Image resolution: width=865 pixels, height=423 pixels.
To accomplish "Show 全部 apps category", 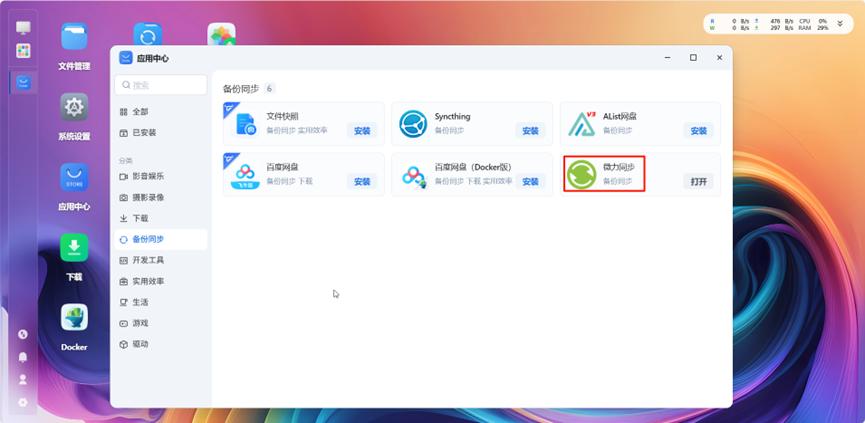I will 161,112.
